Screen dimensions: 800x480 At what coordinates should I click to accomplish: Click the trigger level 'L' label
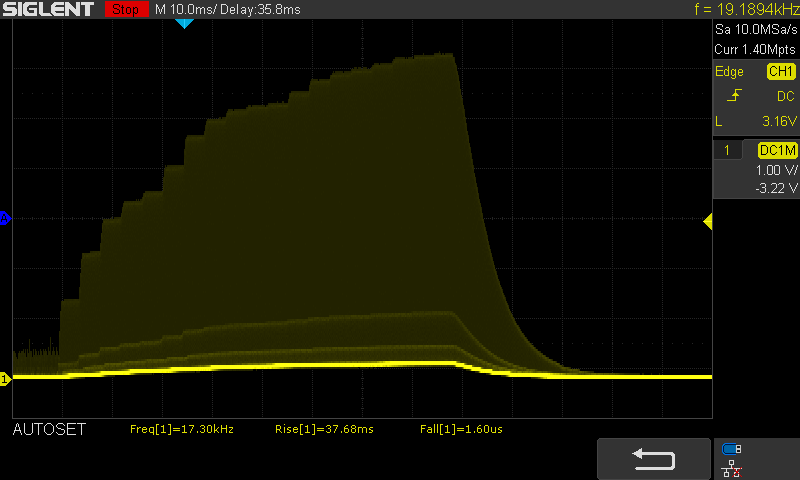point(719,121)
